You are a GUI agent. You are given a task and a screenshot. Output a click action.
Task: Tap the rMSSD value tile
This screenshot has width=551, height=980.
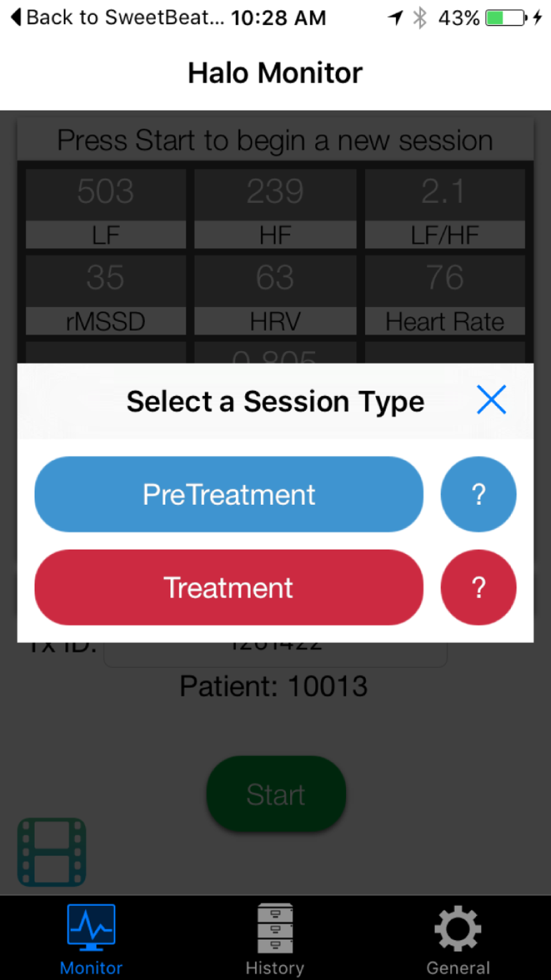coord(106,295)
